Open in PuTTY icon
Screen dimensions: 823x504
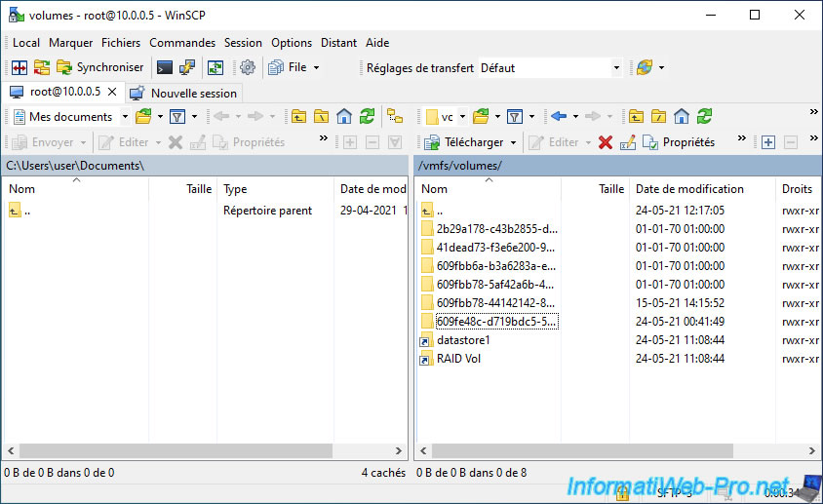tap(187, 67)
